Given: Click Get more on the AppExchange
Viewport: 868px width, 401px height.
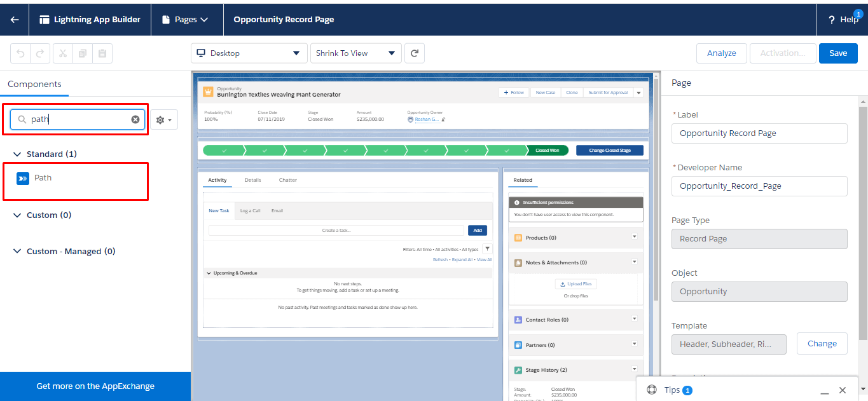Looking at the screenshot, I should (95, 386).
